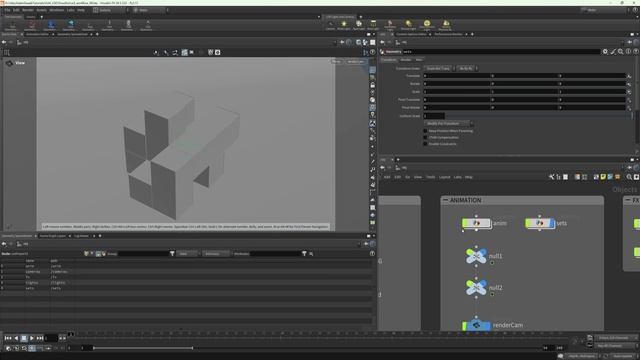Image resolution: width=640 pixels, height=360 pixels.
Task: Click the Uniform Scale field
Action: tap(434, 116)
